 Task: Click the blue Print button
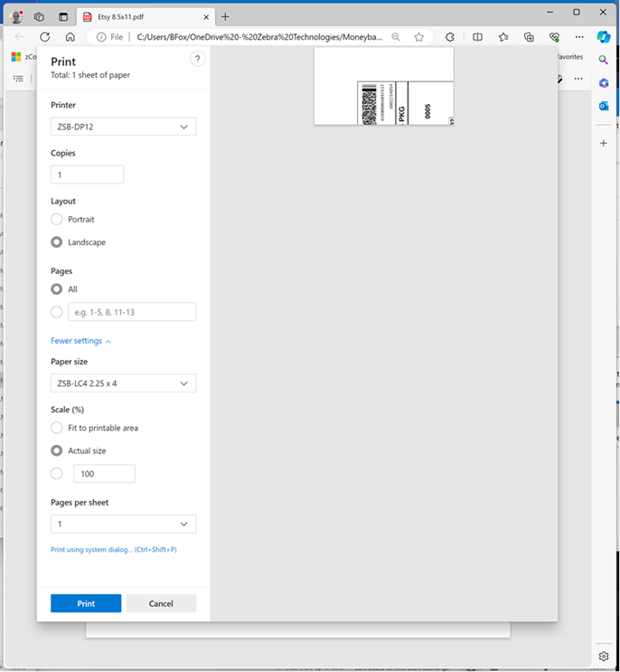(86, 603)
